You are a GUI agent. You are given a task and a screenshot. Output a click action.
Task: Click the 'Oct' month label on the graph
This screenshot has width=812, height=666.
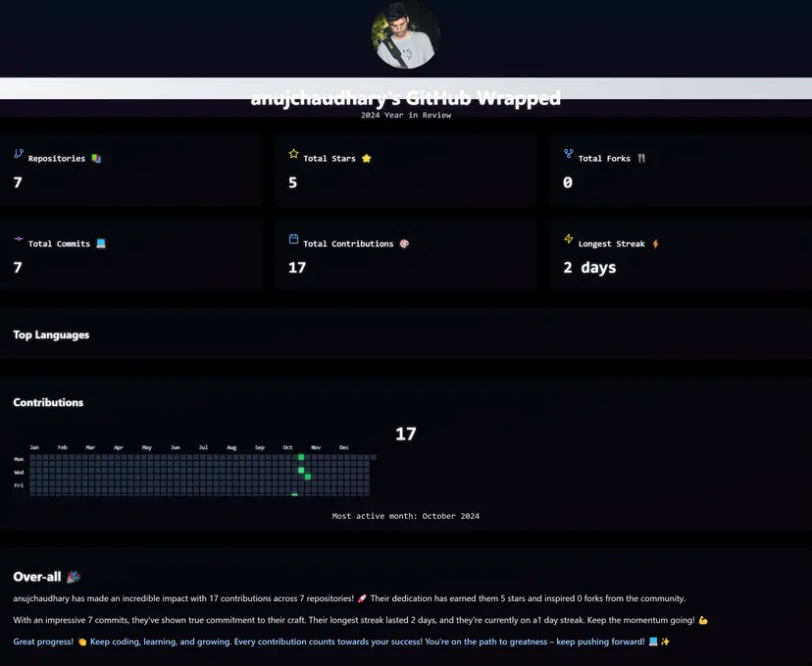click(287, 447)
